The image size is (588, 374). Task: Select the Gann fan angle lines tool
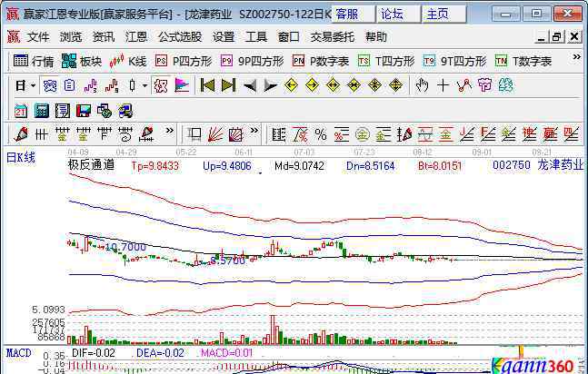(215, 134)
